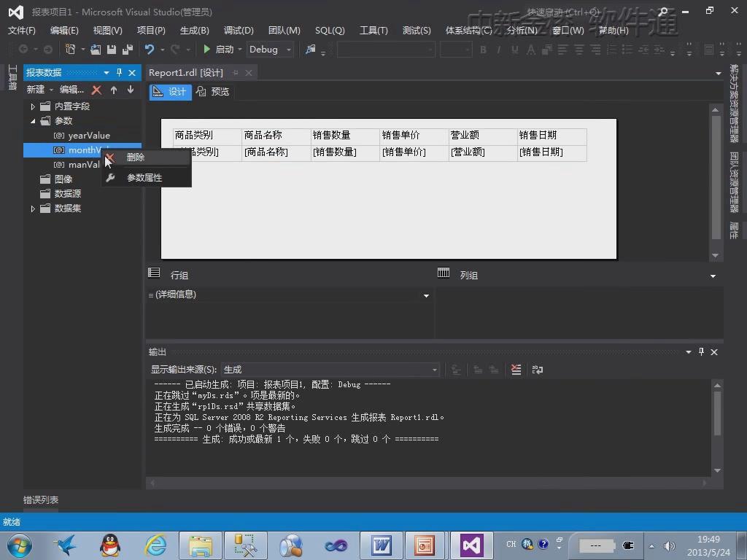The height and width of the screenshot is (560, 747).
Task: Open the 错误列表 tab
Action: (x=41, y=499)
